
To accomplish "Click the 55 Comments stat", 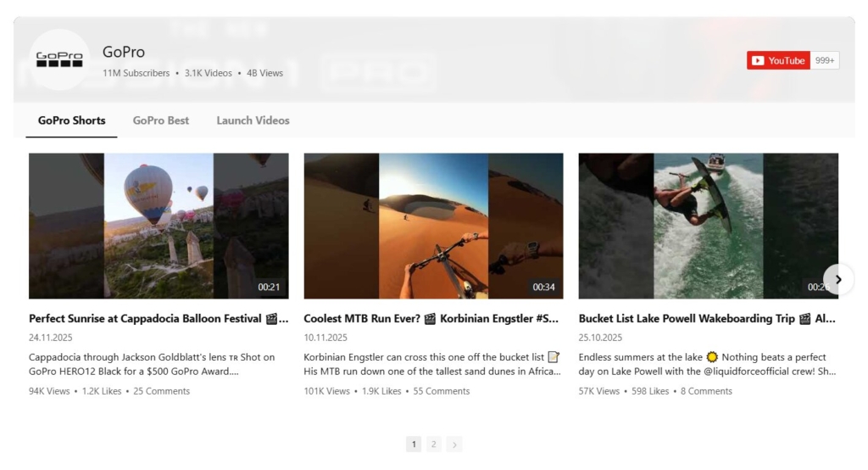I will (441, 391).
